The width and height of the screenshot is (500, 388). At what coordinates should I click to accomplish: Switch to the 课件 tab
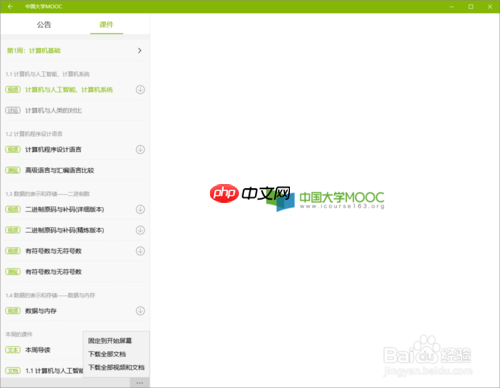[106, 25]
